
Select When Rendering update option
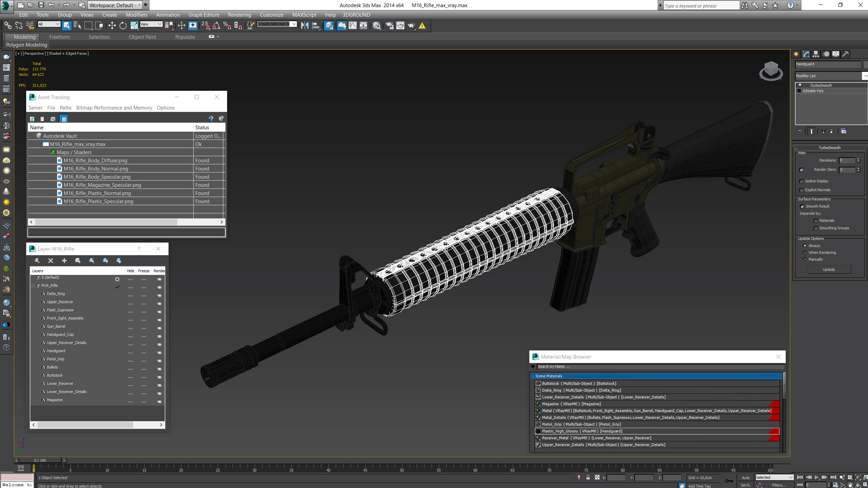(805, 253)
